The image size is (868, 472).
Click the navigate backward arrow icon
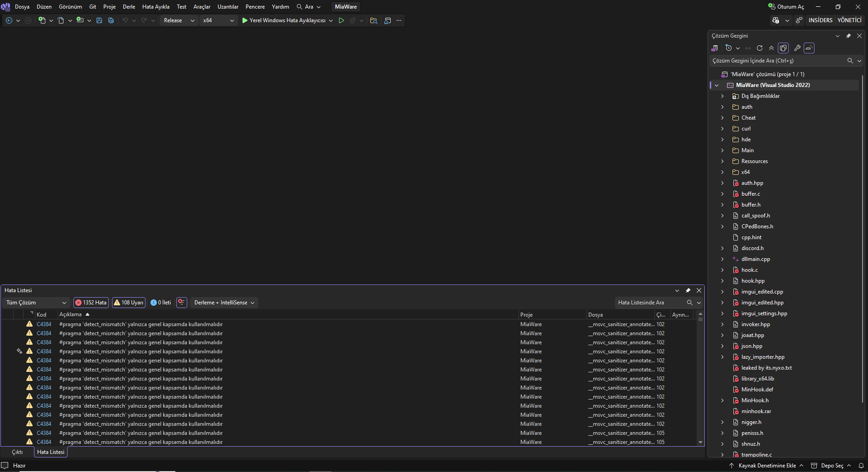[9, 20]
